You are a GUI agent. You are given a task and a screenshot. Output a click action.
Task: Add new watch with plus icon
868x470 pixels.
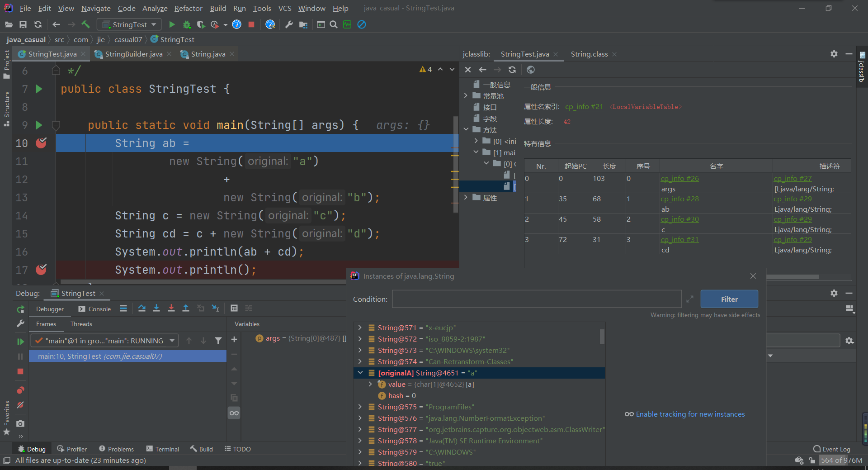pos(234,339)
